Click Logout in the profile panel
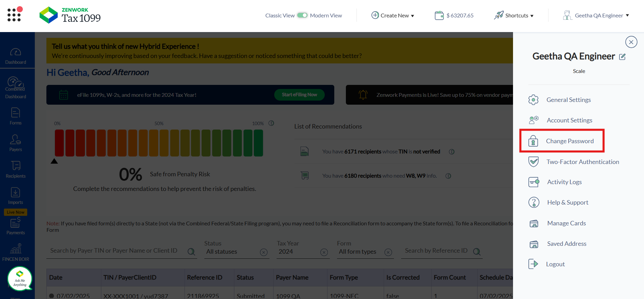Viewport: 644px width, 299px height. 555,264
